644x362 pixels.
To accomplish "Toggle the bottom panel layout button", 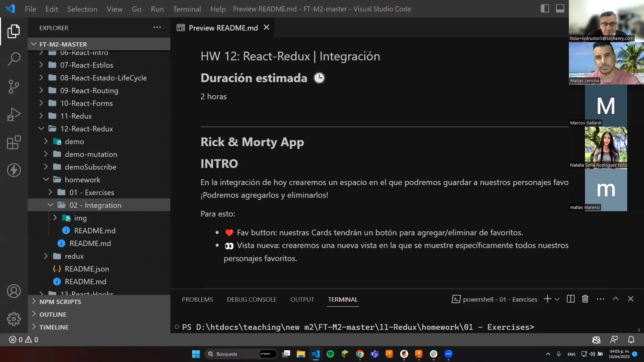I will tap(560, 9).
